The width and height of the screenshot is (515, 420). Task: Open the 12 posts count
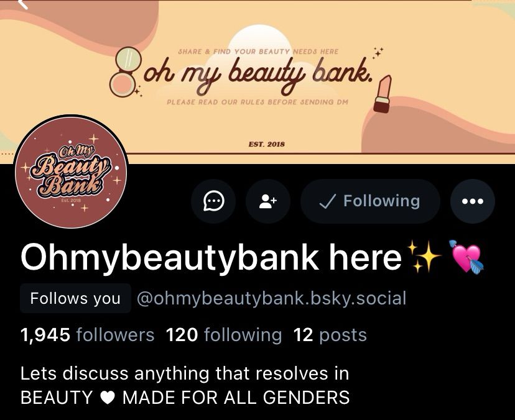330,335
